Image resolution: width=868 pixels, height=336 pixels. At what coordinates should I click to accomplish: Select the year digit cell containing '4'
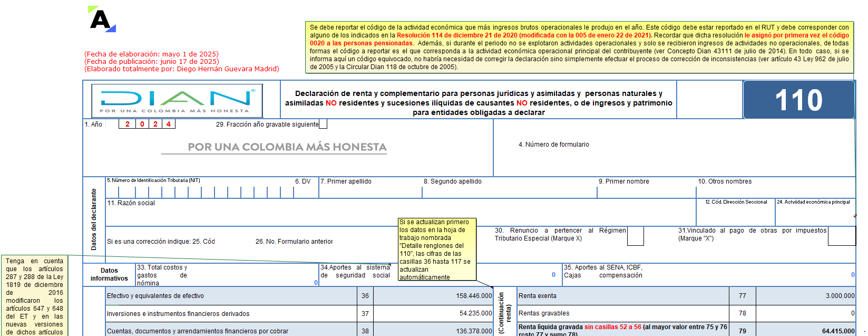(169, 124)
